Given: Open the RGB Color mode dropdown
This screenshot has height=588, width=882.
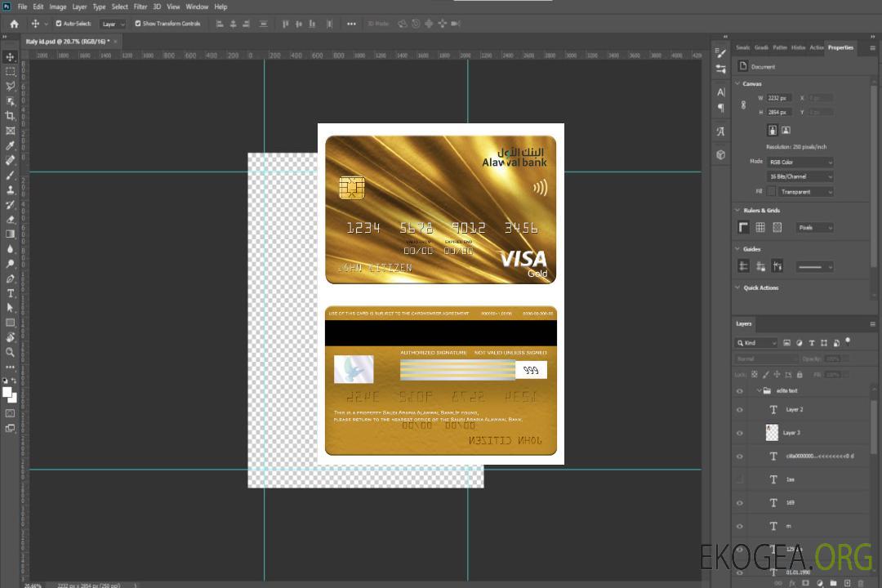Looking at the screenshot, I should coord(800,162).
